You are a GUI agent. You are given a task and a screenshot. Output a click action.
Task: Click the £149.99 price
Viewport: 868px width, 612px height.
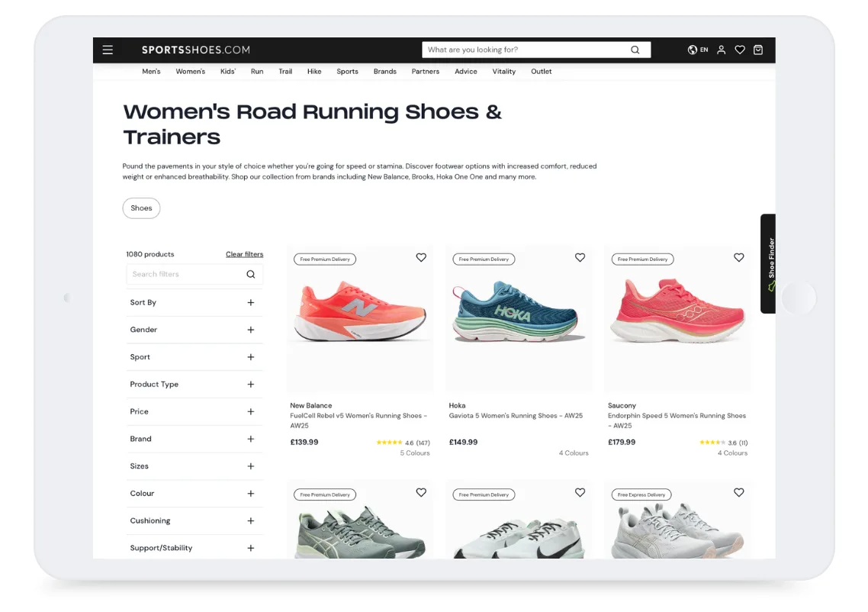pos(463,443)
